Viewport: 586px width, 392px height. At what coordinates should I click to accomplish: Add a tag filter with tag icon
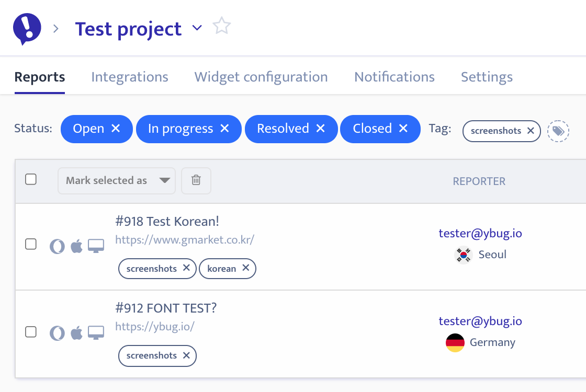[558, 131]
